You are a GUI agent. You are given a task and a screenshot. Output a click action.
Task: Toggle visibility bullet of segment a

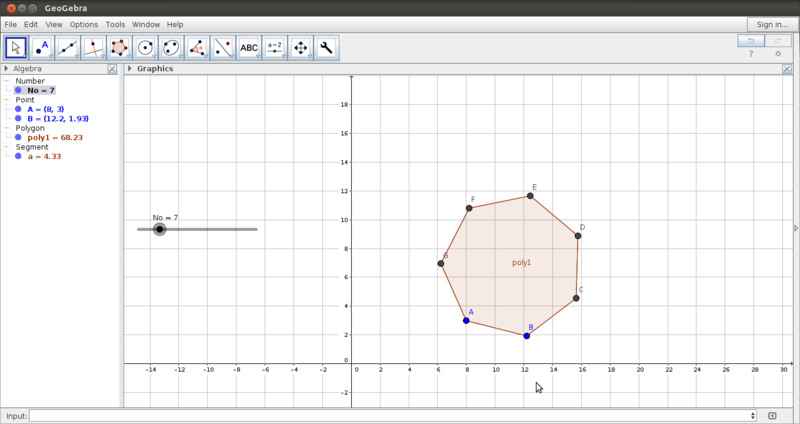[x=18, y=156]
